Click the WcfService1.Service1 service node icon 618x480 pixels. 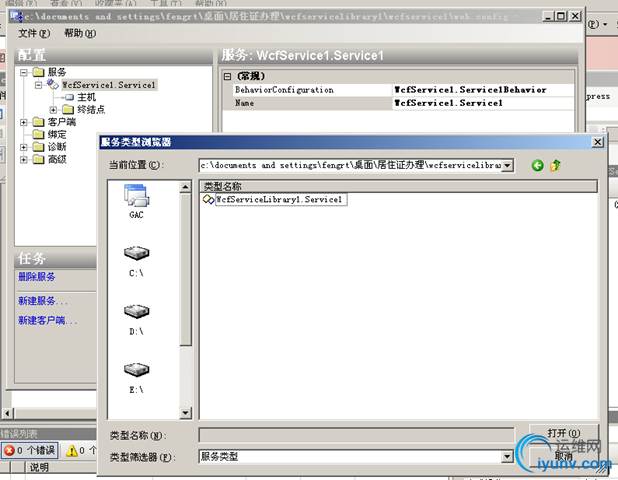(53, 84)
